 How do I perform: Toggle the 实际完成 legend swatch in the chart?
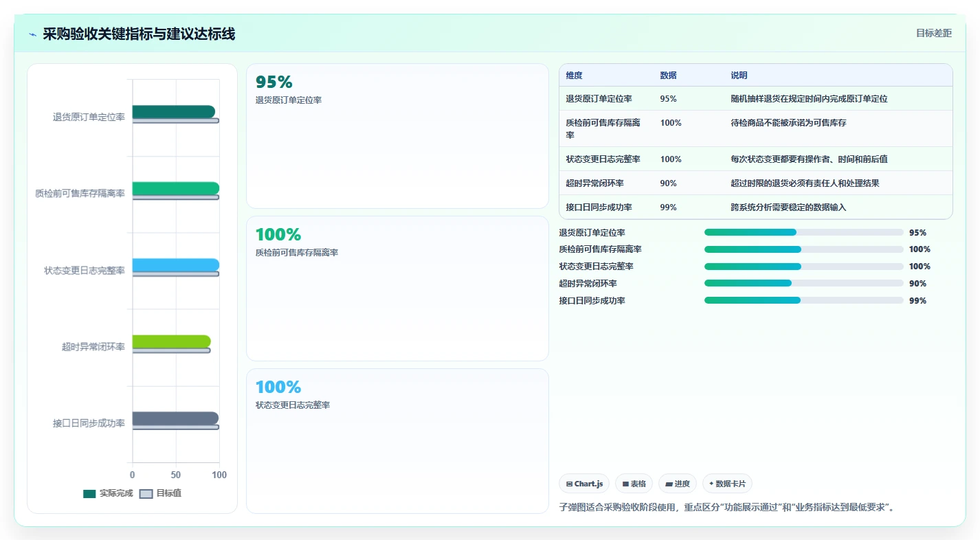pos(89,493)
